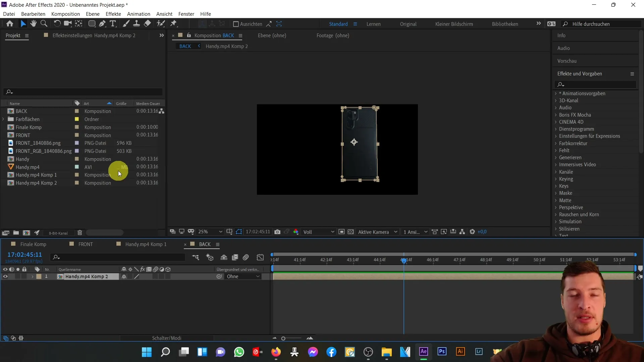
Task: Click the text tool icon in toolbar
Action: [x=113, y=24]
